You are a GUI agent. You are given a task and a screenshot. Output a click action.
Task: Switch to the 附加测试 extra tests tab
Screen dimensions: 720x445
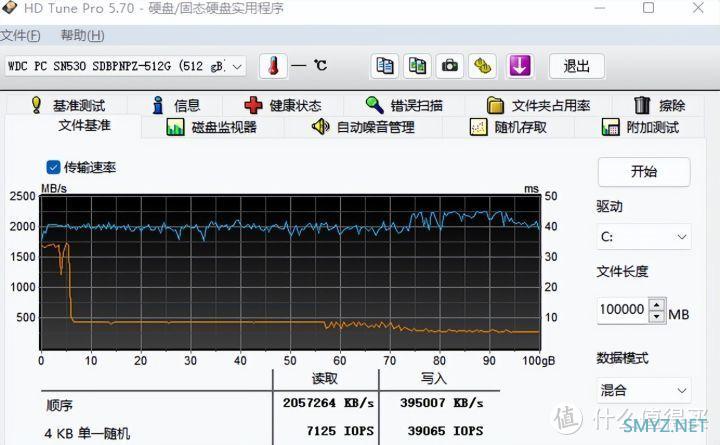[x=640, y=127]
